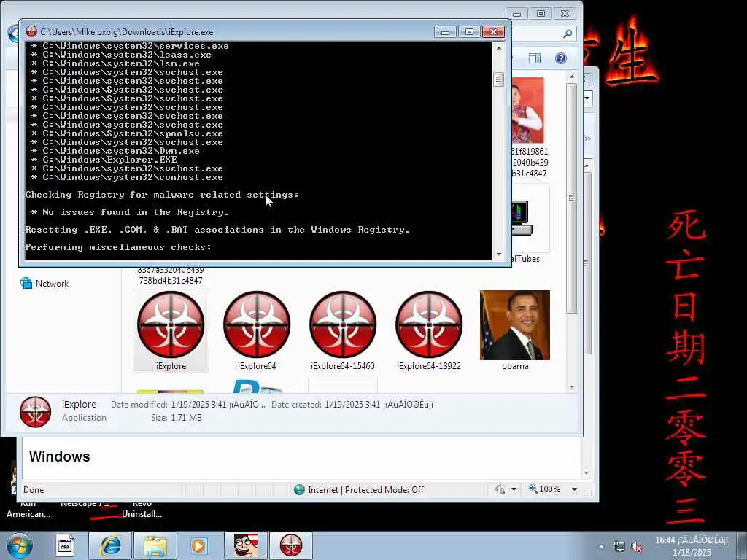Image resolution: width=747 pixels, height=560 pixels.
Task: Select the iExplore64-15460 file icon
Action: 343,324
